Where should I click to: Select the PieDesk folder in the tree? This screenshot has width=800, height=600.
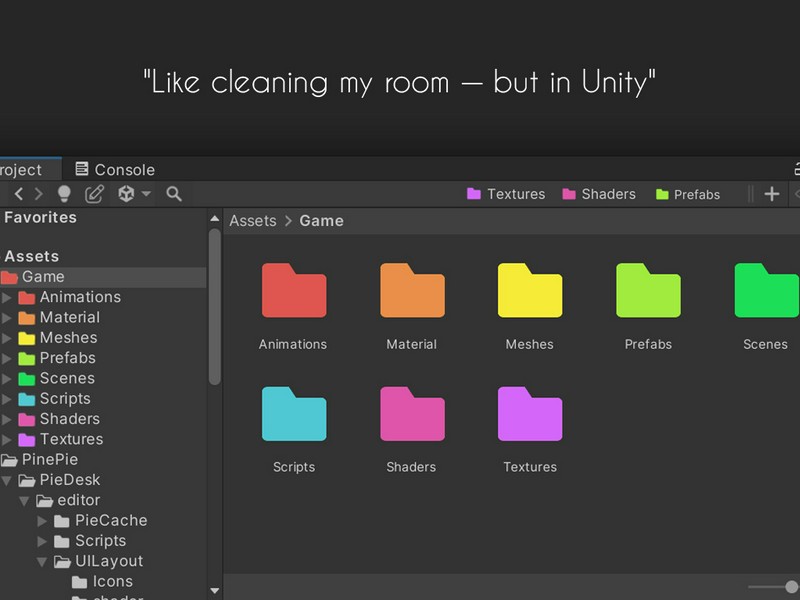[103, 480]
